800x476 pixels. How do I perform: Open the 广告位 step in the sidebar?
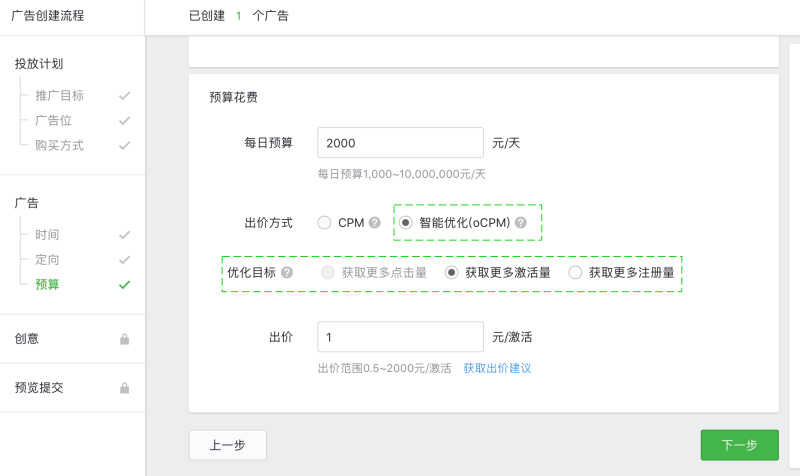(x=53, y=120)
